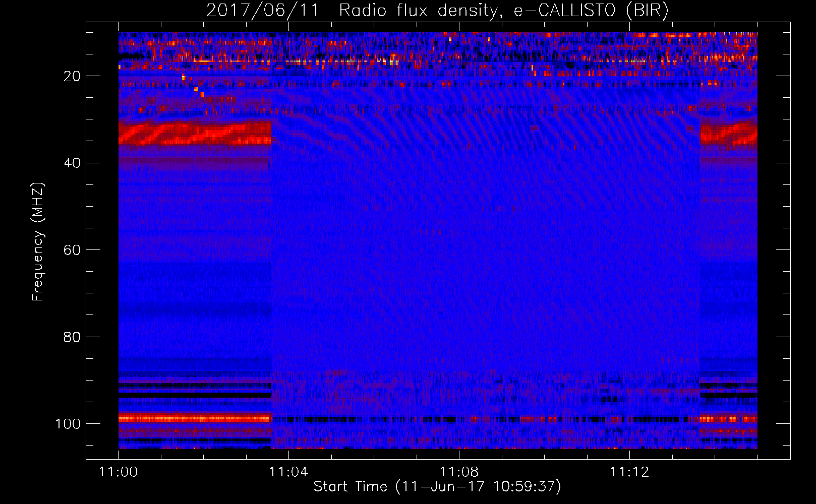Click the '40' frequency tick label
The height and width of the screenshot is (504, 816).
(x=72, y=163)
